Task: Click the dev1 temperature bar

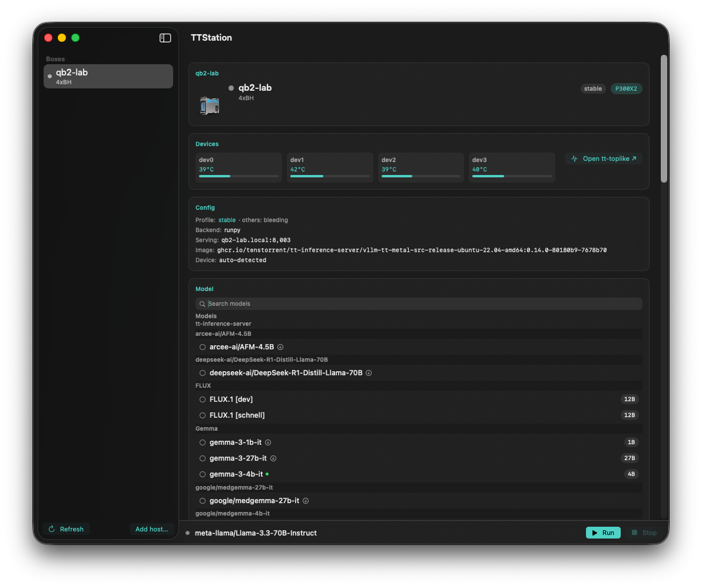Action: tap(330, 176)
